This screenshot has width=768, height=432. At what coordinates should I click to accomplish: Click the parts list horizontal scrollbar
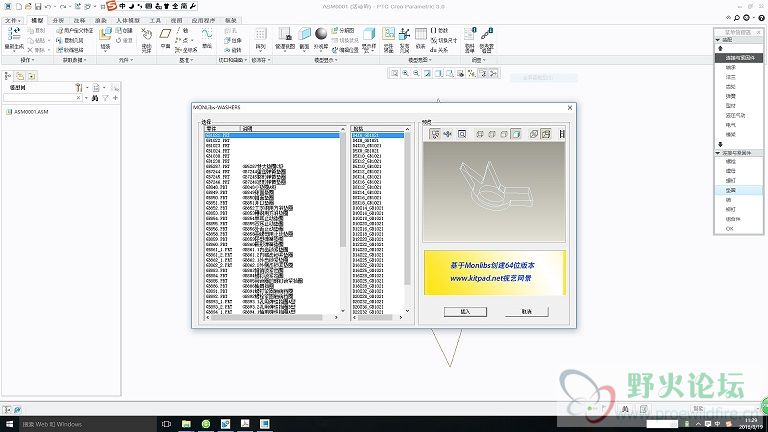[267, 317]
